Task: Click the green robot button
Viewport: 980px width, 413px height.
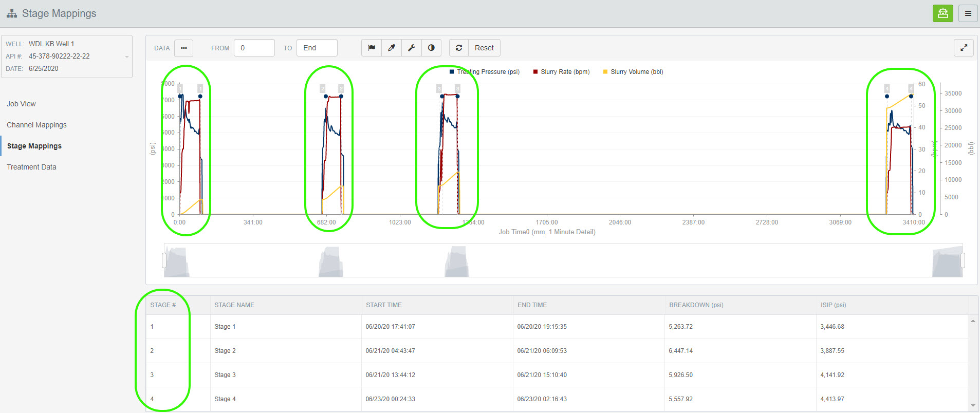Action: pyautogui.click(x=942, y=13)
